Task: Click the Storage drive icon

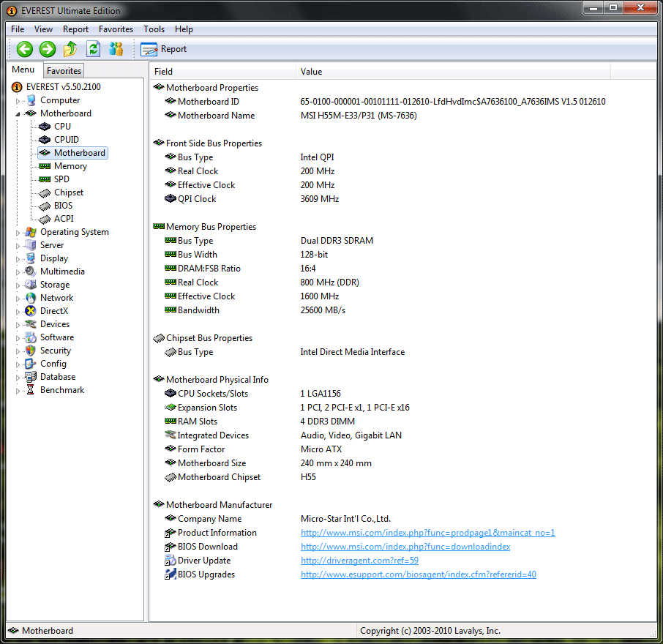Action: (31, 285)
